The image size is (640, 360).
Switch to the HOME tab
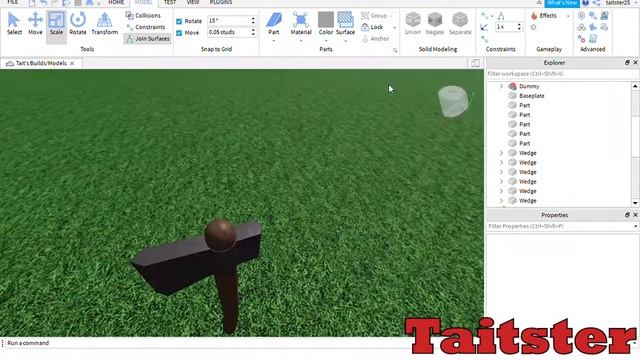pyautogui.click(x=116, y=2)
